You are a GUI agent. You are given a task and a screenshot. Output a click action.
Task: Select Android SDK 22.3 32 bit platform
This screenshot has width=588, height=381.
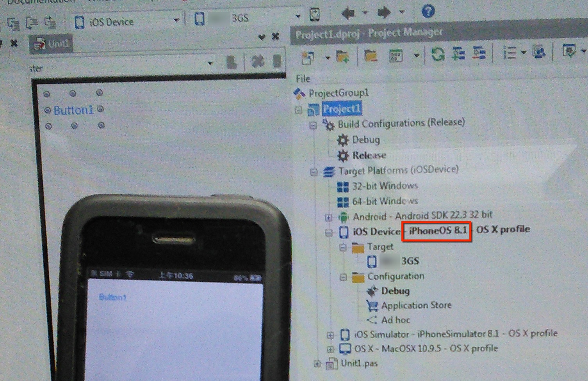(x=422, y=215)
